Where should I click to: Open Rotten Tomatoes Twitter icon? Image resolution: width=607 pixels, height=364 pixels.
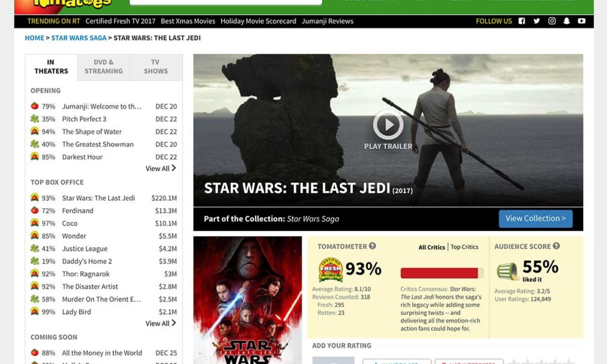(537, 21)
